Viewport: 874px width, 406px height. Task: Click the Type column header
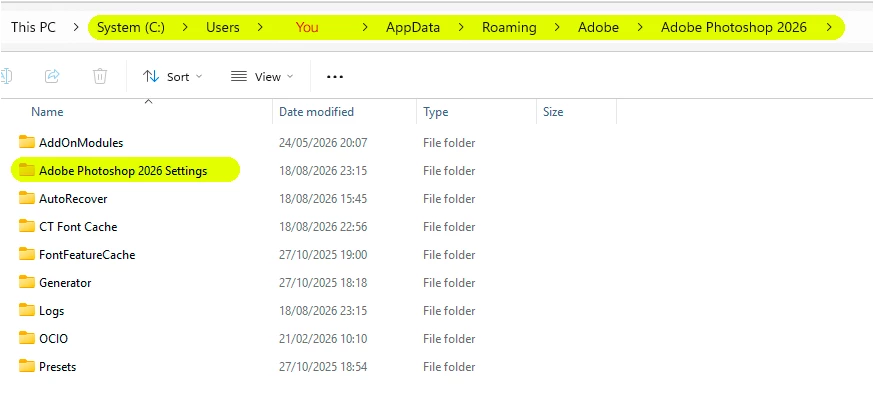click(x=435, y=112)
